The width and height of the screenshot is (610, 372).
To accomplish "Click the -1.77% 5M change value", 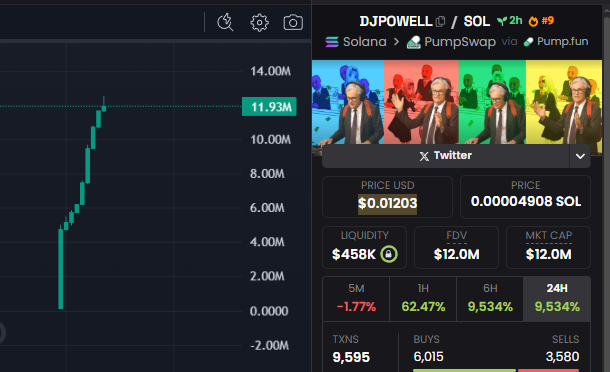I will point(356,307).
